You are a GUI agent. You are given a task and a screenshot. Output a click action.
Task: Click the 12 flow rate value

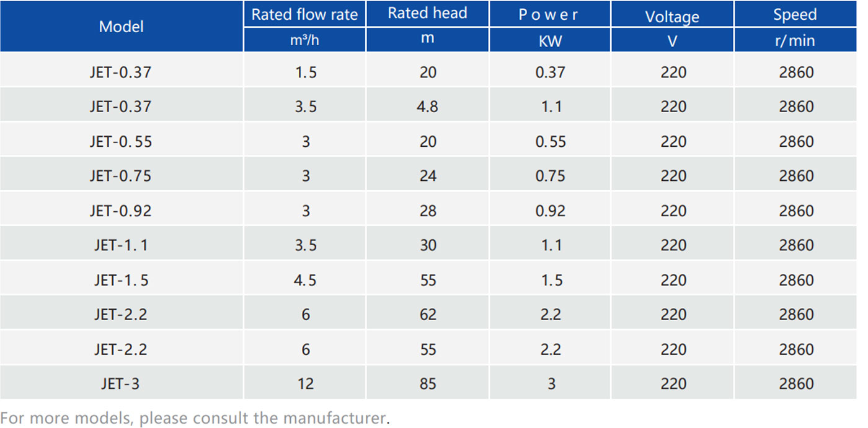305,384
